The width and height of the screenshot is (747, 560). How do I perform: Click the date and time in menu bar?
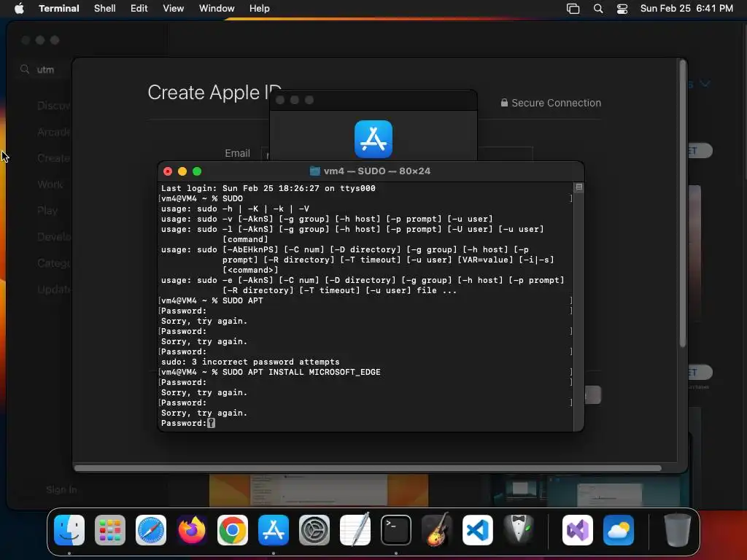point(686,9)
